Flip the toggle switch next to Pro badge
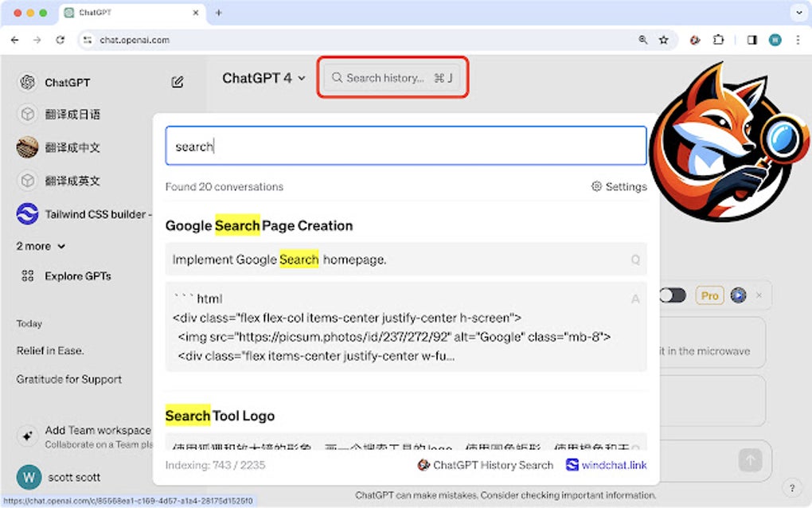Image resolution: width=812 pixels, height=508 pixels. click(673, 295)
